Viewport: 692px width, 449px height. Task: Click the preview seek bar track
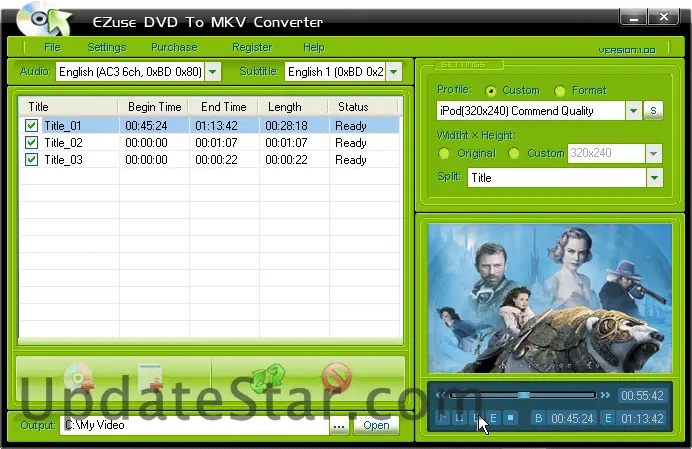click(523, 395)
